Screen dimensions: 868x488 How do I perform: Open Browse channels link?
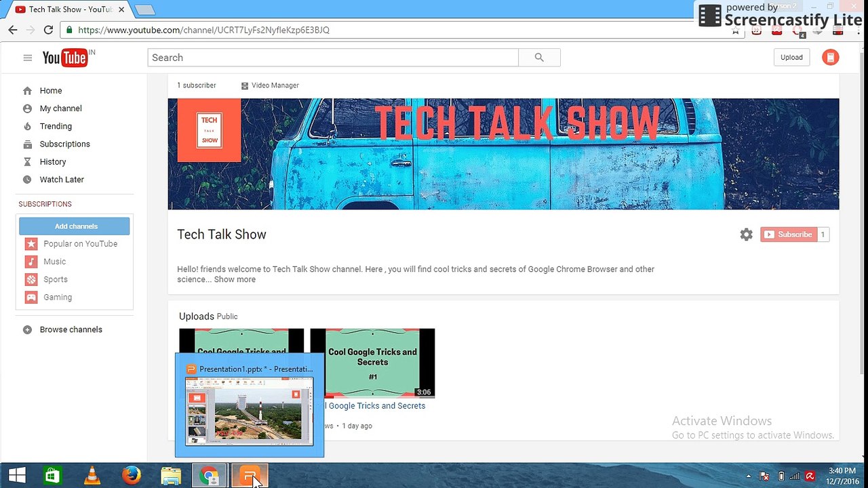(x=71, y=330)
